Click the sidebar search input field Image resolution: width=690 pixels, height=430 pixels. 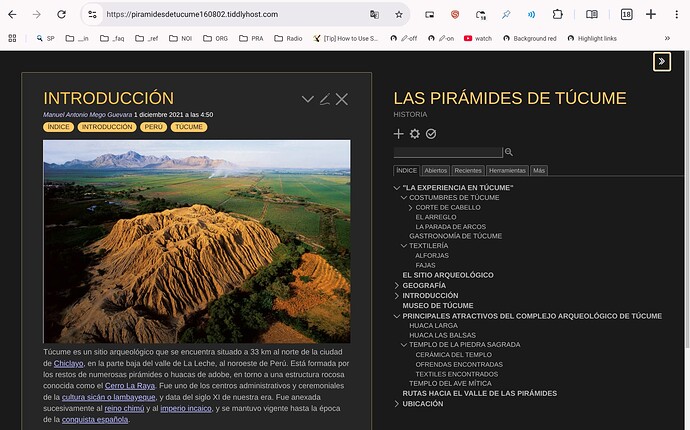448,152
